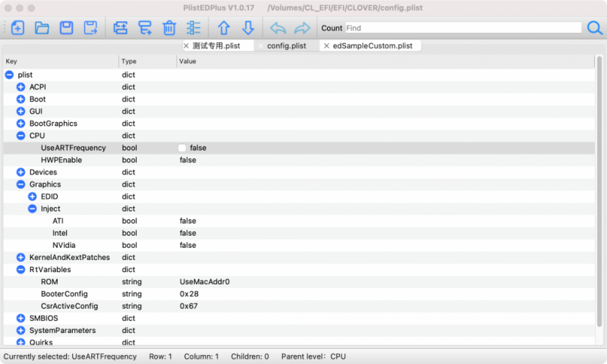This screenshot has height=364, width=607.
Task: Select the CsrActiveConfig row
Action: tap(69, 306)
